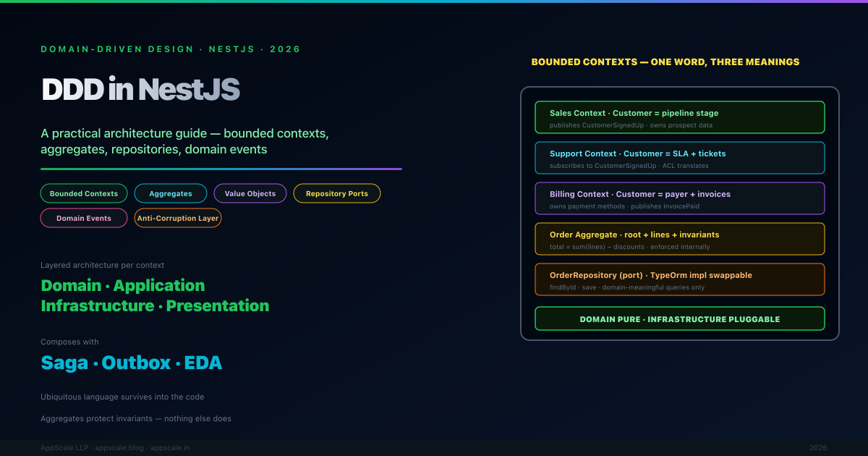Open the appscale.in footer link
The image size is (868, 456).
coord(170,448)
